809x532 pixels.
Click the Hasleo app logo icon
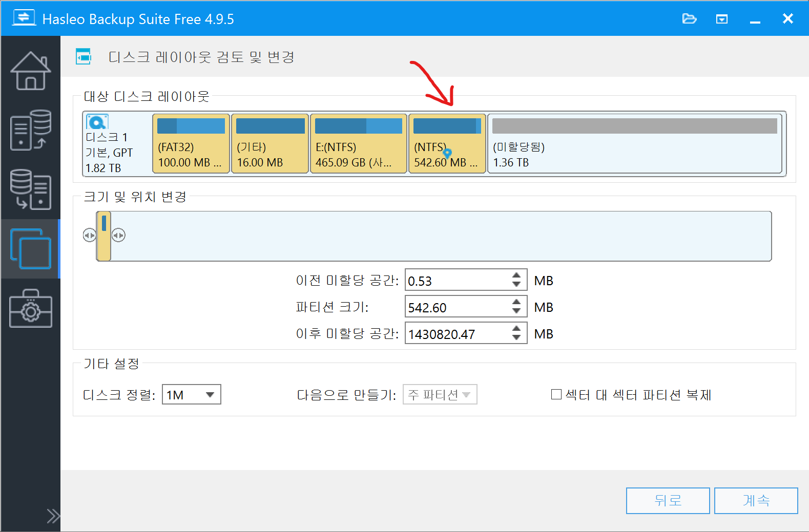(24, 18)
